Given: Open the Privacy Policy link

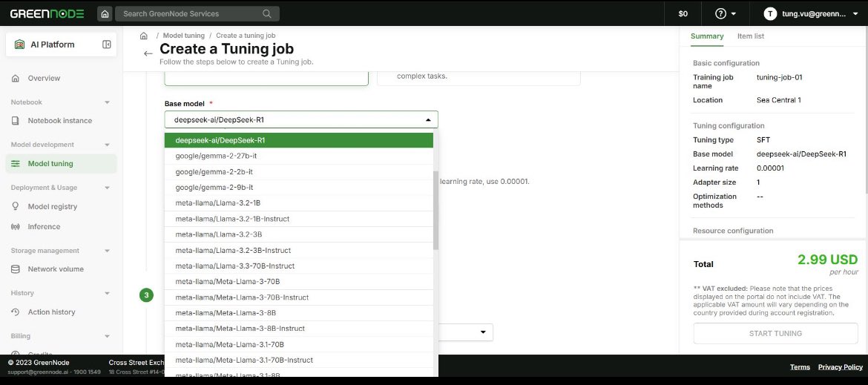Looking at the screenshot, I should (x=841, y=366).
